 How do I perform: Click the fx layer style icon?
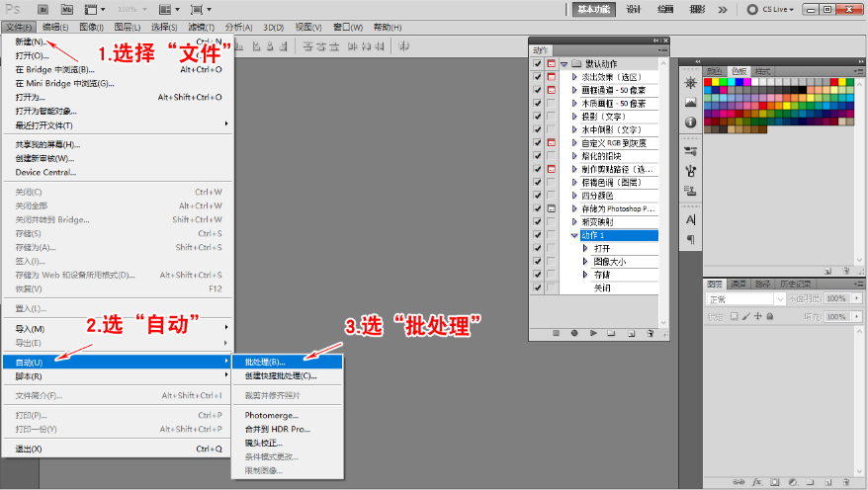pyautogui.click(x=755, y=481)
